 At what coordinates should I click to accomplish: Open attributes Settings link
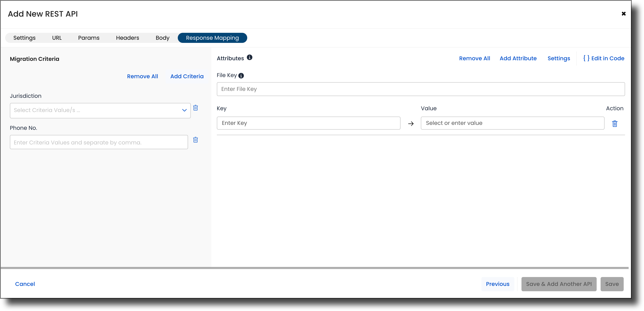559,58
